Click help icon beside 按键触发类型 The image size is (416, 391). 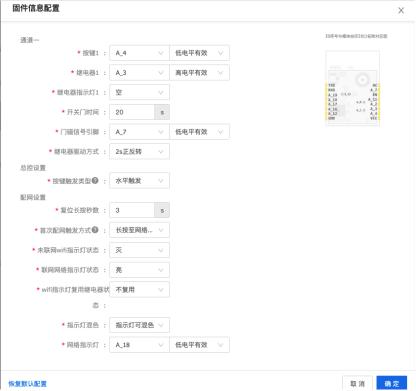(x=95, y=181)
